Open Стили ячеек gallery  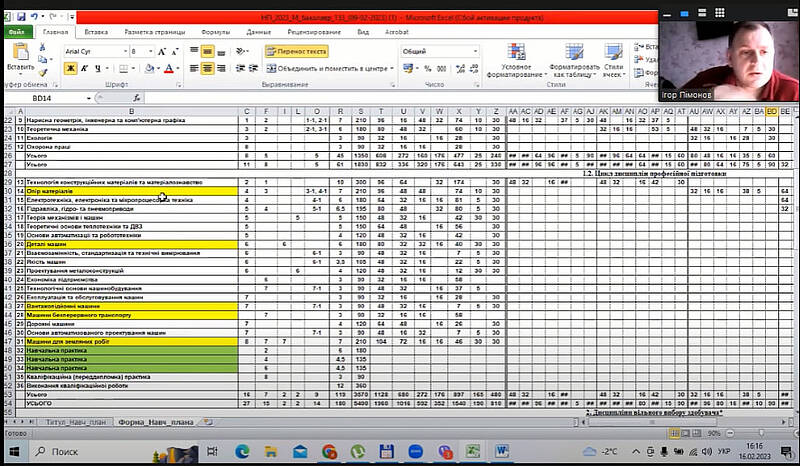(x=613, y=61)
